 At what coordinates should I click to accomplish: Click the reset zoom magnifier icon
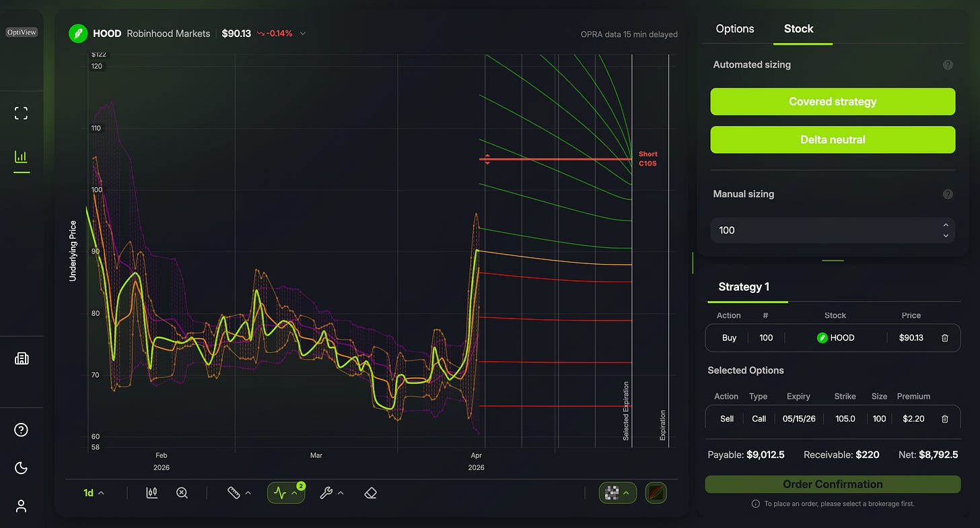click(x=182, y=493)
